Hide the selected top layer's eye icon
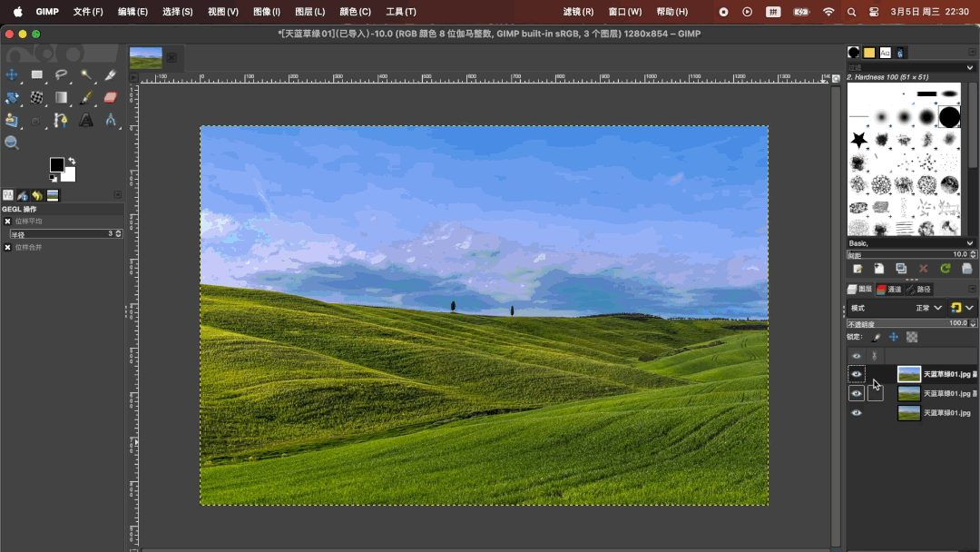The height and width of the screenshot is (552, 980). 857,374
